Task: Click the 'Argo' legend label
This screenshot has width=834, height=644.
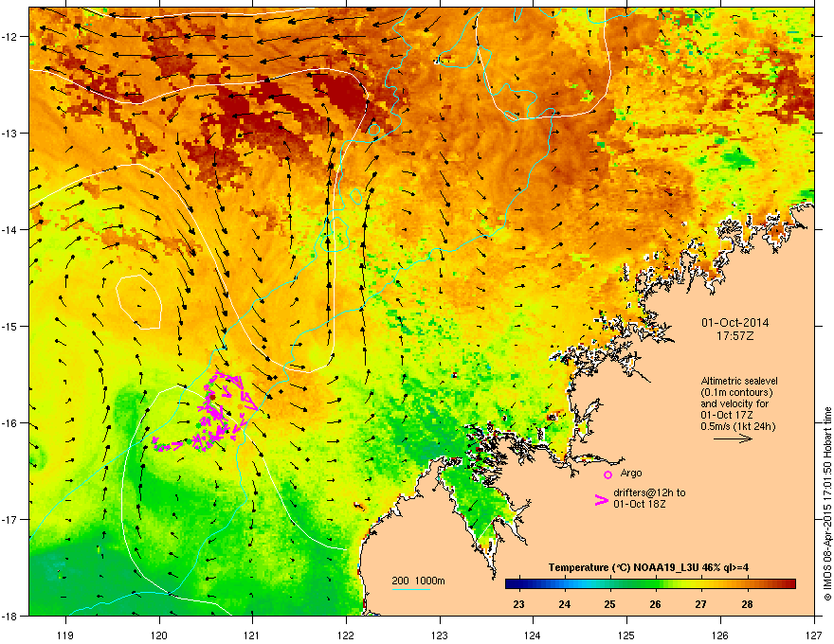Action: click(631, 473)
